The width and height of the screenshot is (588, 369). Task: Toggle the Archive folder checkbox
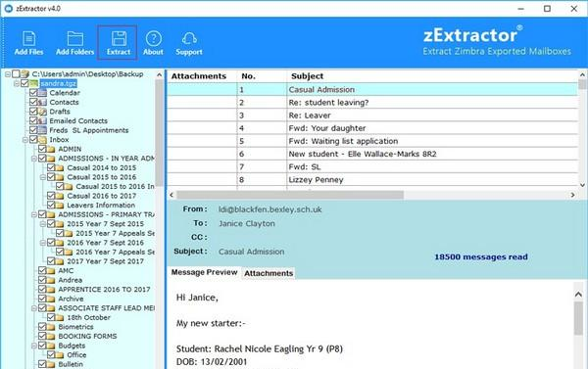pos(42,299)
